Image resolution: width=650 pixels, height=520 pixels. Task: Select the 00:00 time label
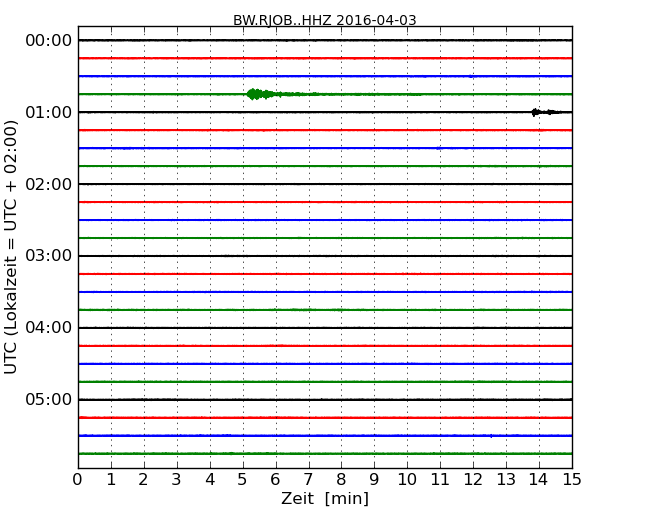point(49,41)
